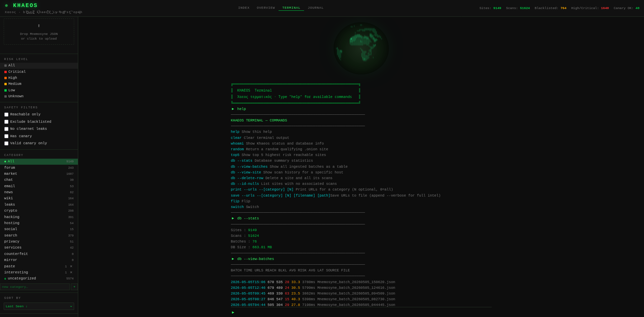
Task: Pick the counterfeit category
Action: point(39,254)
